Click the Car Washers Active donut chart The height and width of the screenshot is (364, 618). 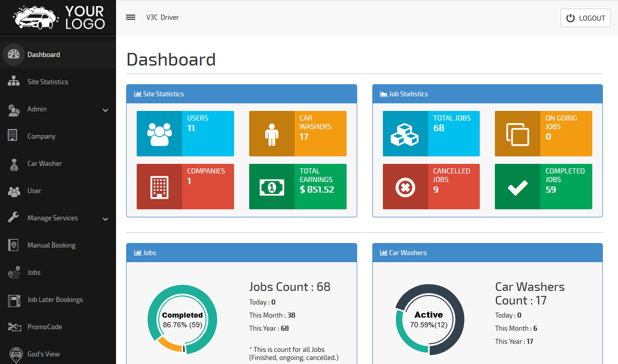click(428, 320)
